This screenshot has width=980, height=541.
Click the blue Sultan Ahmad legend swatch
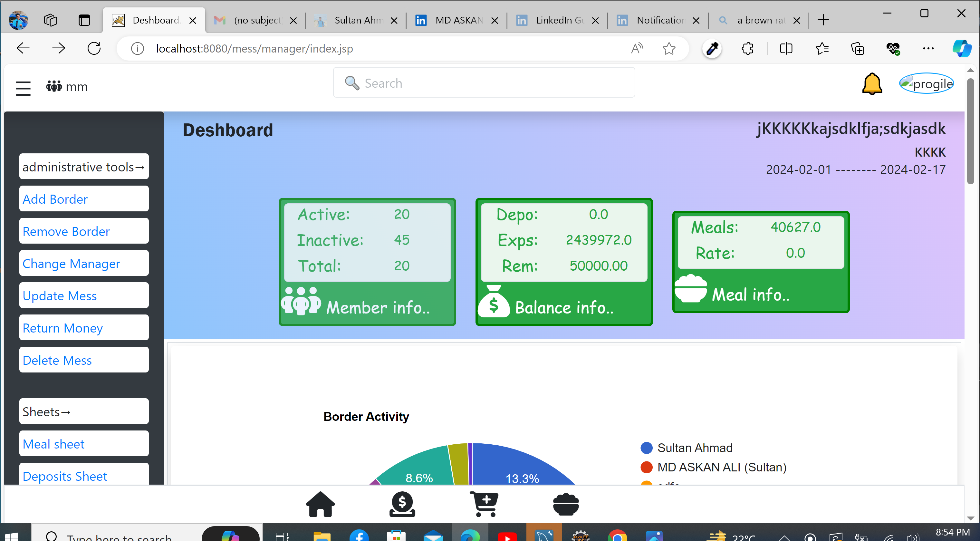[x=647, y=448]
